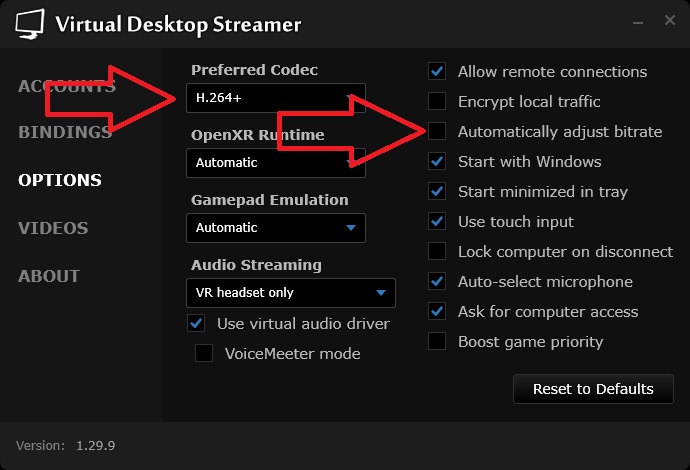Viewport: 690px width, 470px height.
Task: Select the OPTIONS tab
Action: click(x=60, y=180)
